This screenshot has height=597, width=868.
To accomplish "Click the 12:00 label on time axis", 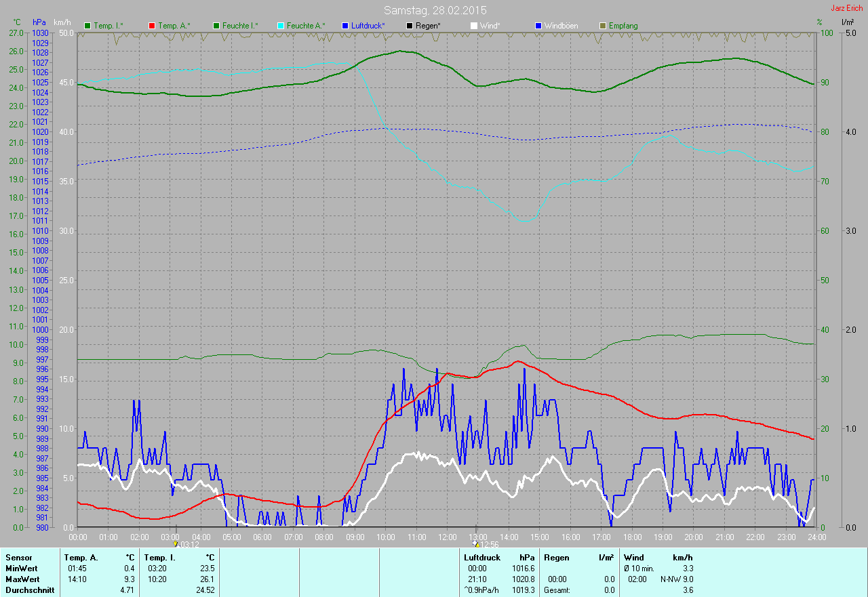I will 447,537.
